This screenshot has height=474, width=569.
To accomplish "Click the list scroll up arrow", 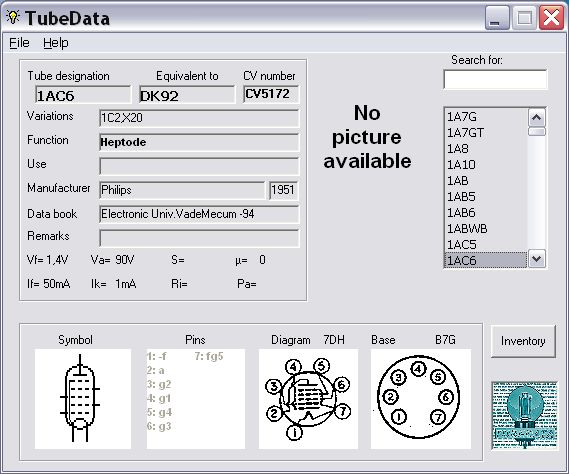I will 536,118.
